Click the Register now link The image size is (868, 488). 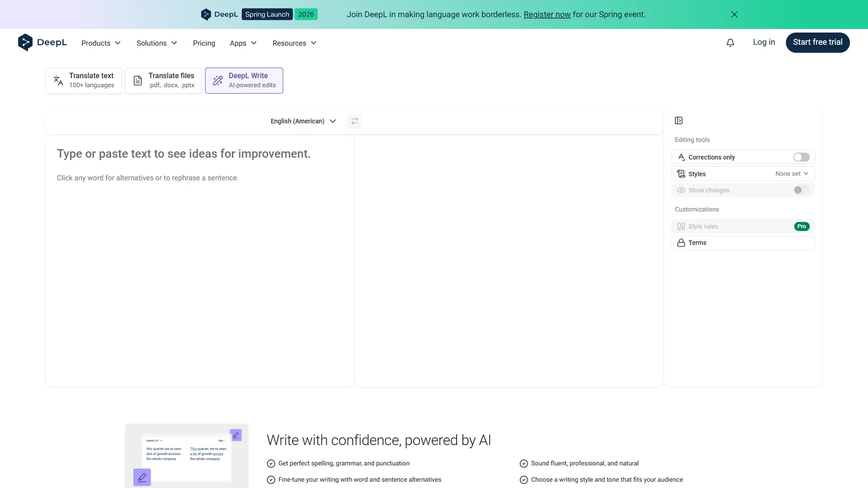pyautogui.click(x=547, y=14)
